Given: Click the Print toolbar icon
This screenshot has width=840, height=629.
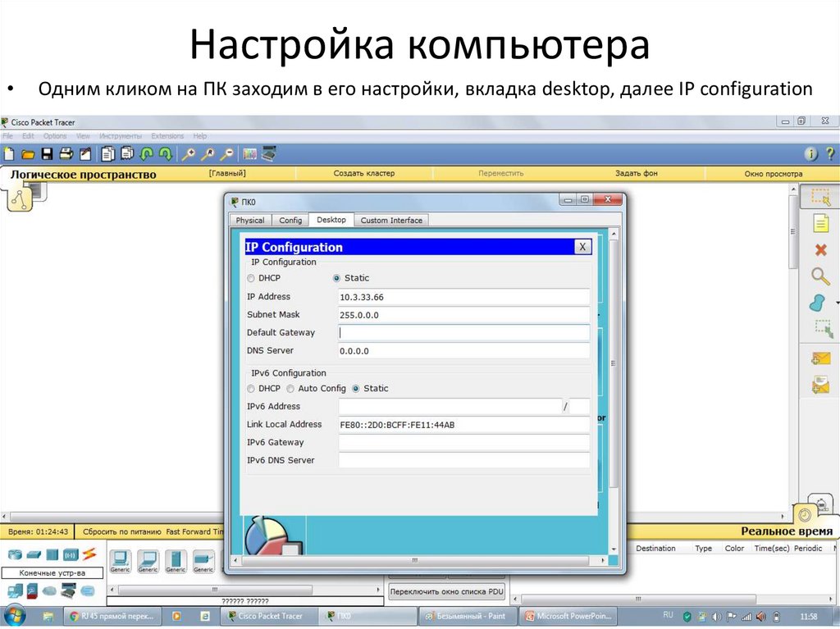Looking at the screenshot, I should click(66, 154).
